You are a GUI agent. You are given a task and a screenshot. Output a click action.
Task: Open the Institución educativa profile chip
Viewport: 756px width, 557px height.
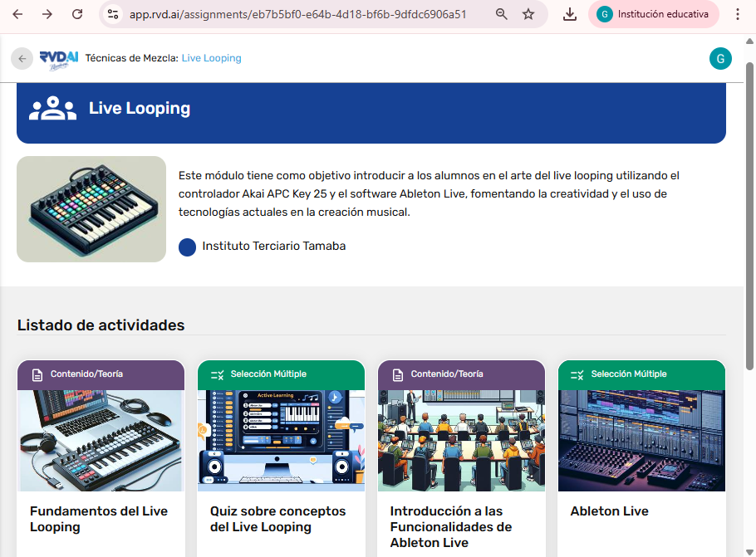[x=653, y=14]
